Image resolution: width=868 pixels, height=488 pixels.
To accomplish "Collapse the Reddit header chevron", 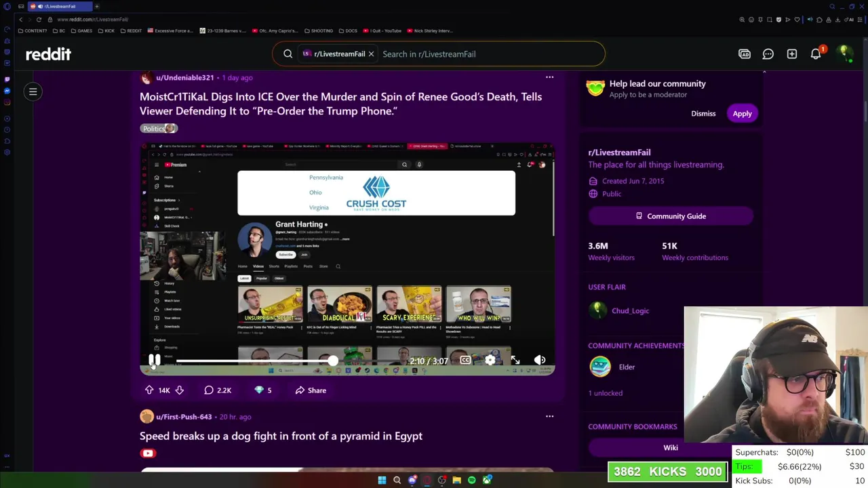I will 764,71.
